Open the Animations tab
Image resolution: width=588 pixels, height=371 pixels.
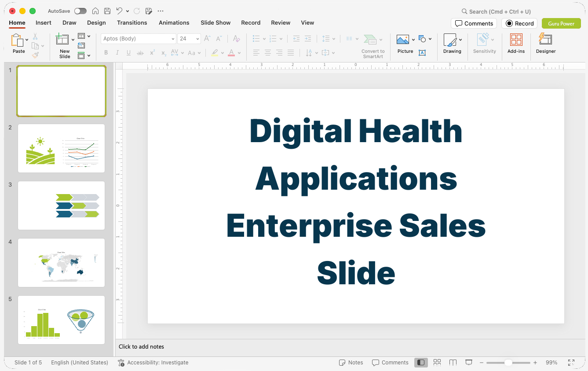[x=174, y=22]
